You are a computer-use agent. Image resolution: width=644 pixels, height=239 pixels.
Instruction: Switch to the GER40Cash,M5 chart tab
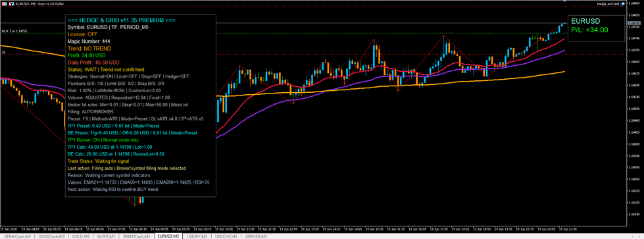(17, 236)
